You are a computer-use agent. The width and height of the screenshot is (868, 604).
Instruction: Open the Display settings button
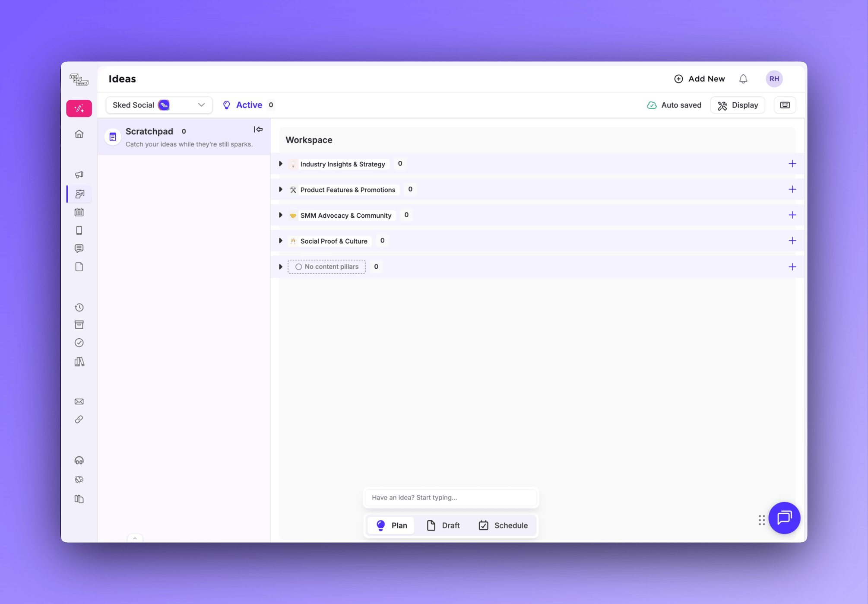pos(738,105)
